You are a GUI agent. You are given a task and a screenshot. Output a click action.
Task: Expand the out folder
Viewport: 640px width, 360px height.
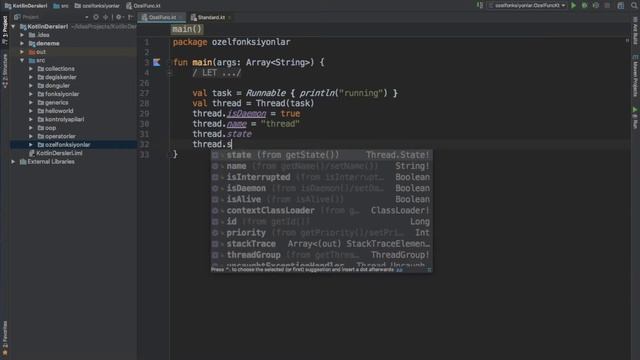pyautogui.click(x=22, y=52)
